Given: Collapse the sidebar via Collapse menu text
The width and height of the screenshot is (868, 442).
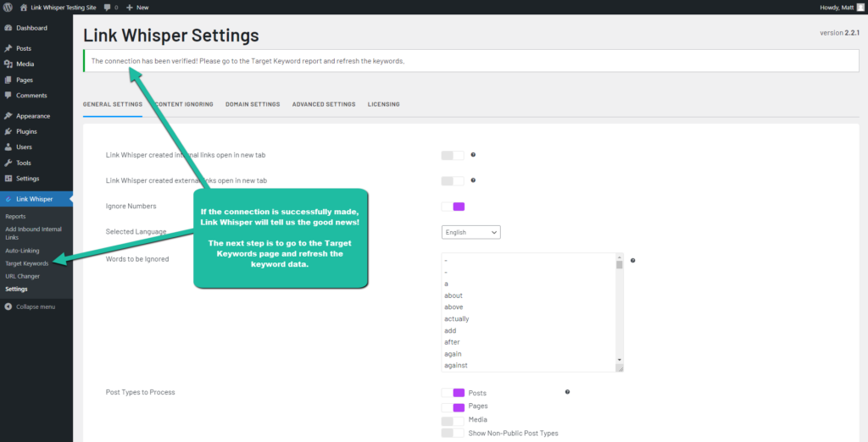Looking at the screenshot, I should [36, 307].
